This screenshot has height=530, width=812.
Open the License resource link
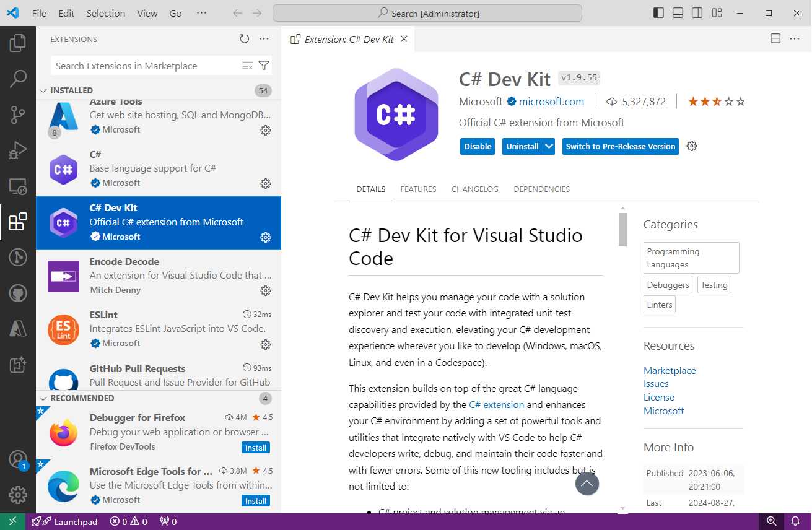pos(659,397)
